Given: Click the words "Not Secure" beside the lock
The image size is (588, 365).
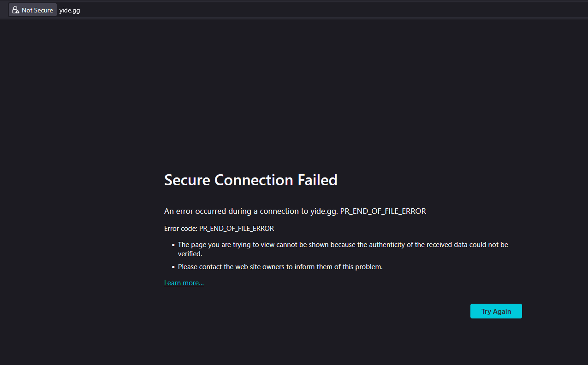Looking at the screenshot, I should (x=37, y=10).
